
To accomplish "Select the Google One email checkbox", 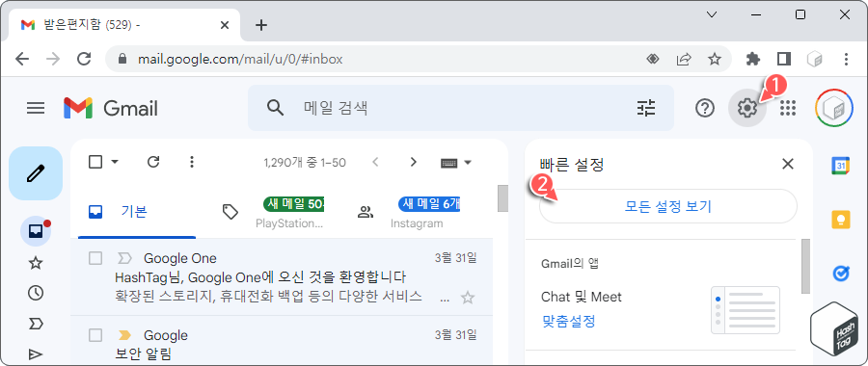I will (x=95, y=258).
